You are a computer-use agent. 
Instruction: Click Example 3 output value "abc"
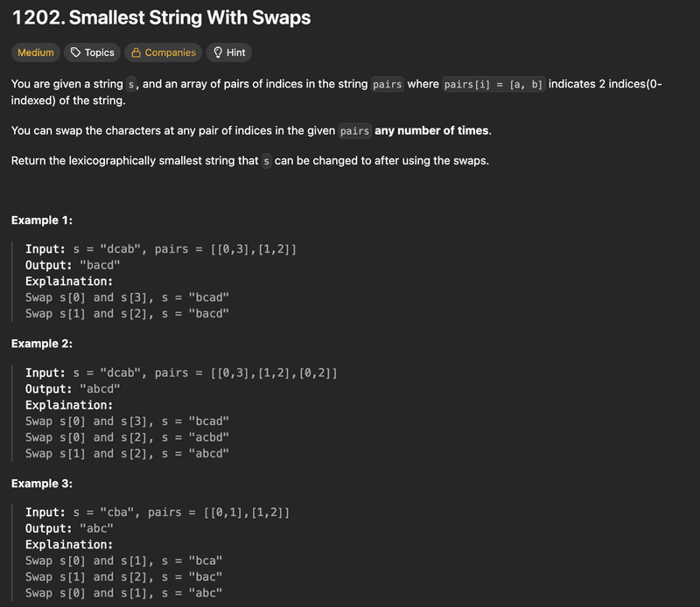(95, 528)
